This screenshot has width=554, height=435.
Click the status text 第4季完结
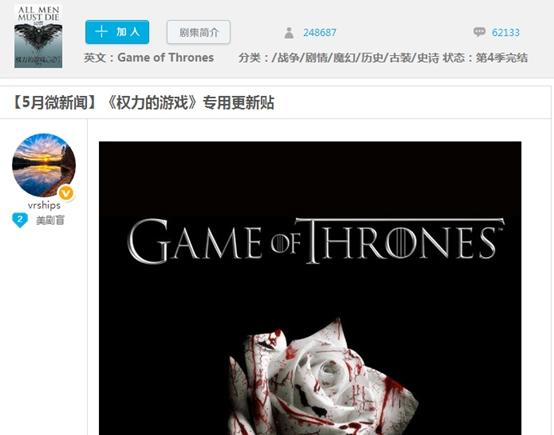click(x=502, y=58)
